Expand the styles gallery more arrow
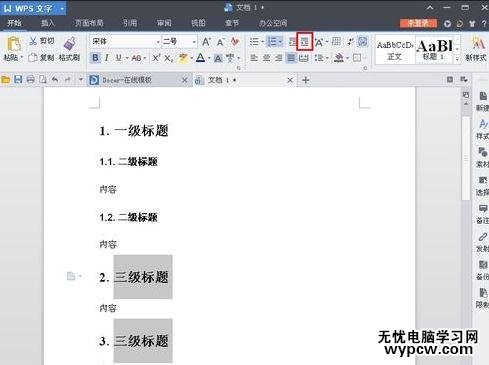Image resolution: width=489 pixels, height=365 pixels. click(x=457, y=59)
